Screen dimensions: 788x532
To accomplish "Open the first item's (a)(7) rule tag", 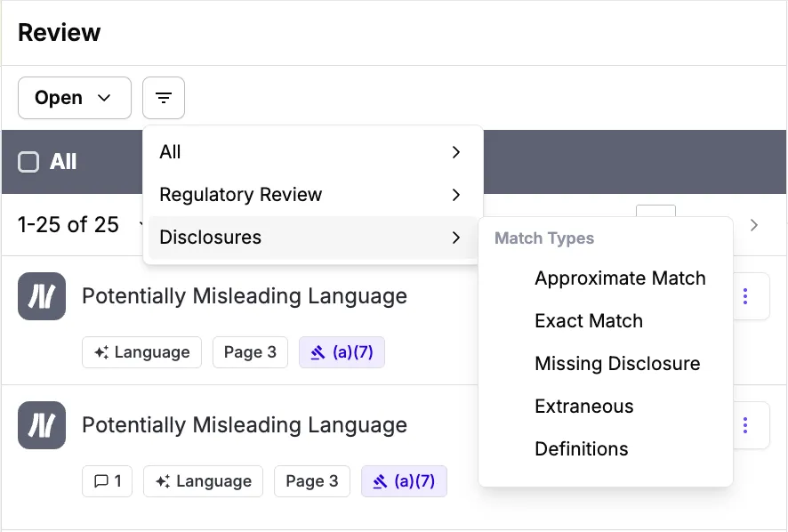I will click(x=342, y=352).
